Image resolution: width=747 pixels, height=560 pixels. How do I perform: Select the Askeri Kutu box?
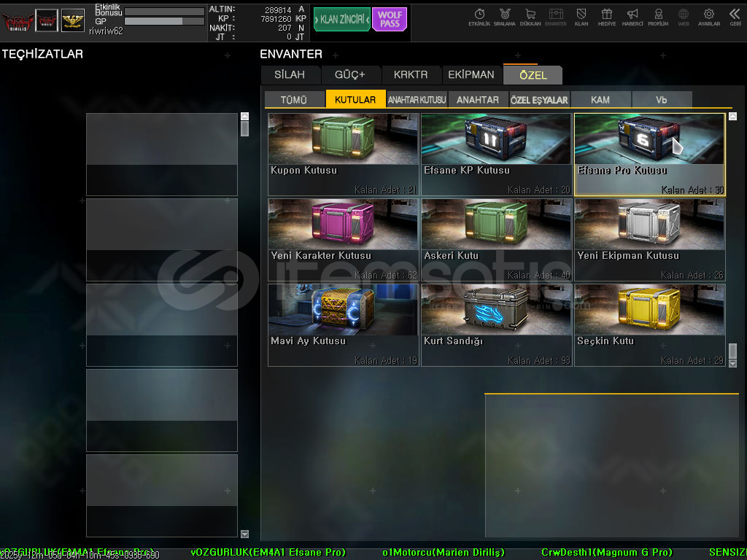click(x=496, y=240)
